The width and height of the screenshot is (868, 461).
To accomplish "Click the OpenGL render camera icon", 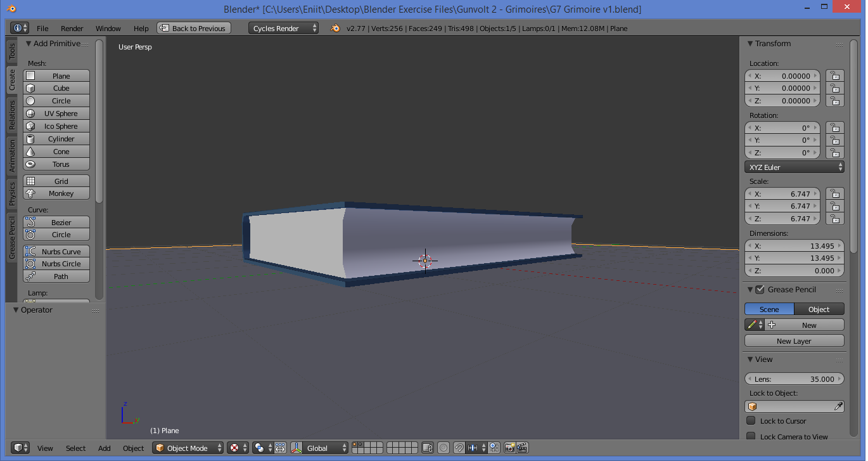I will pyautogui.click(x=509, y=448).
